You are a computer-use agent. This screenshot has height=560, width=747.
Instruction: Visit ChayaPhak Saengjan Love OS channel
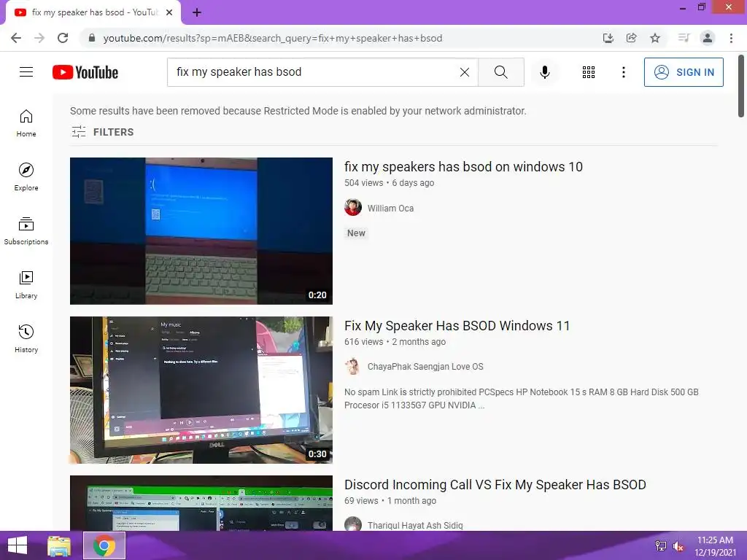(425, 367)
